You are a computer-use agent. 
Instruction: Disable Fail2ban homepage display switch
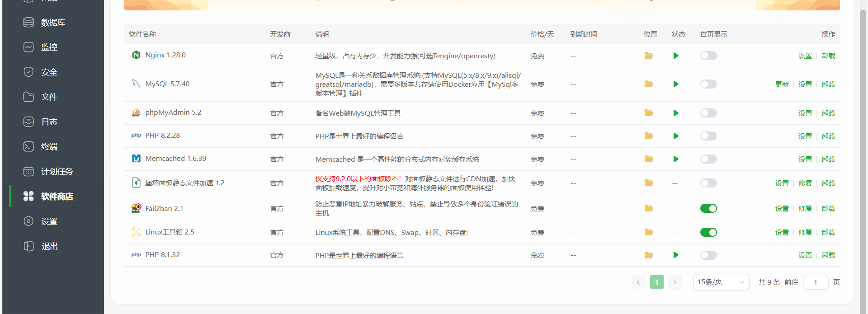[x=708, y=208]
